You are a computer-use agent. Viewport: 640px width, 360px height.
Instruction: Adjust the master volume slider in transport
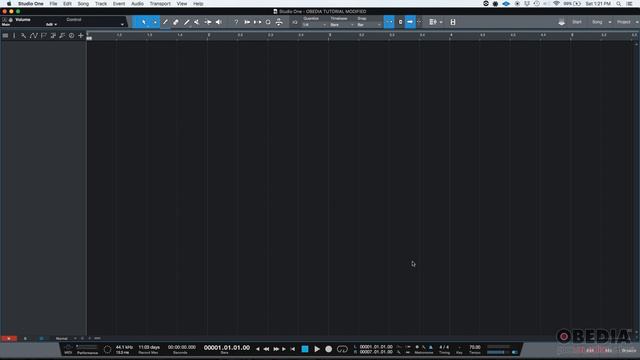498,352
